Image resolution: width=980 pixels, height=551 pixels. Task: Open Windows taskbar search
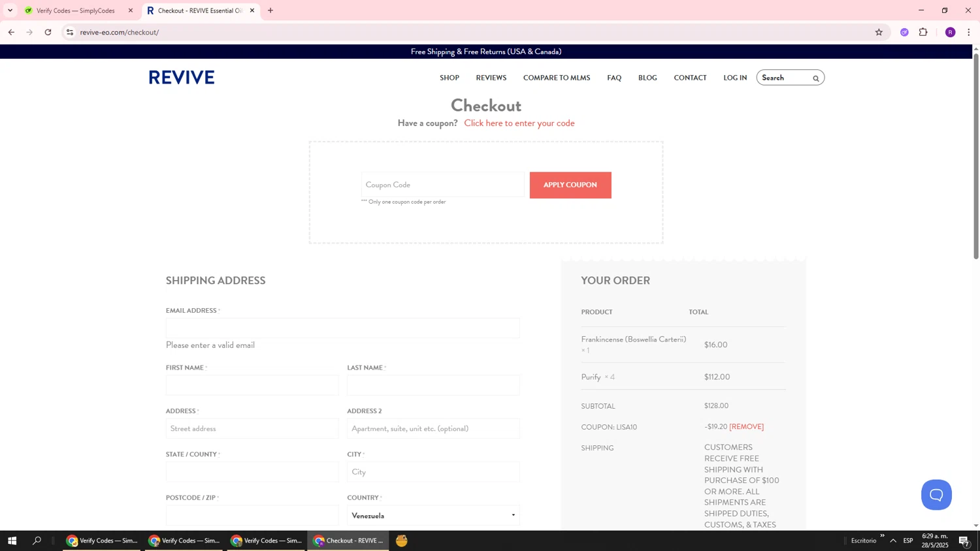coord(37,541)
